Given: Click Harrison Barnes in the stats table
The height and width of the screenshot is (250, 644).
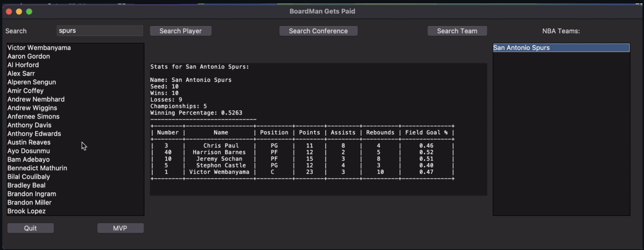Looking at the screenshot, I should pyautogui.click(x=219, y=152).
